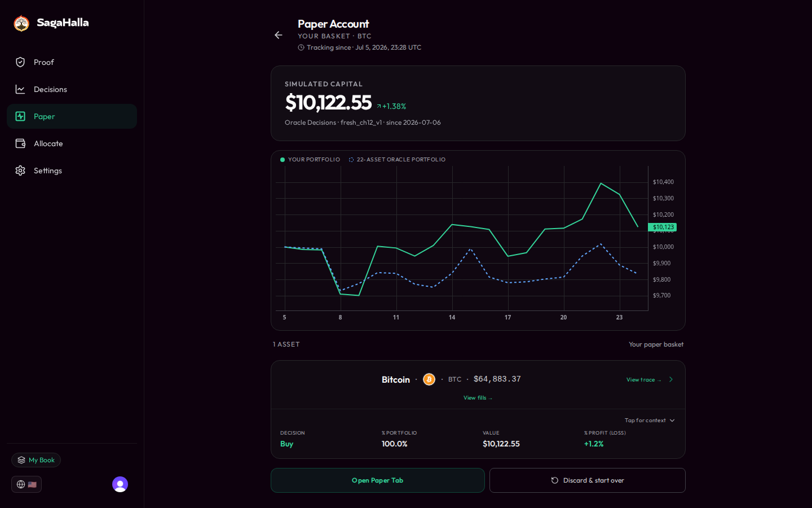Click the Tracking since Jul 5, 2026 text
The height and width of the screenshot is (508, 812).
pyautogui.click(x=364, y=47)
